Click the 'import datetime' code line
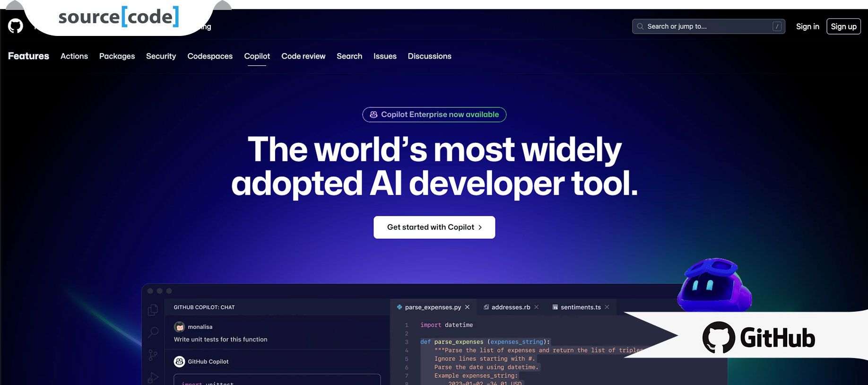 pos(446,325)
